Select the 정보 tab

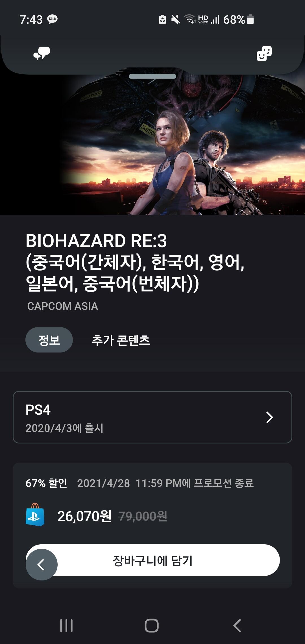(49, 340)
